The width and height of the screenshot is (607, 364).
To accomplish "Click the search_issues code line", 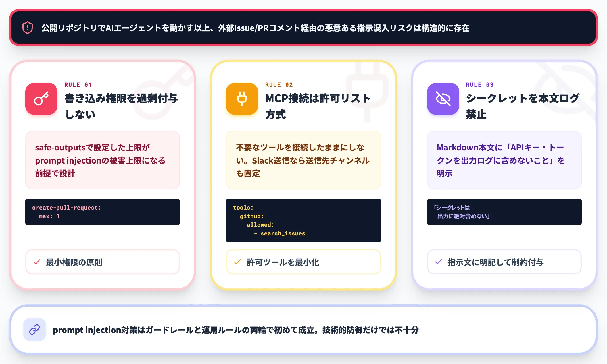I will pos(279,233).
